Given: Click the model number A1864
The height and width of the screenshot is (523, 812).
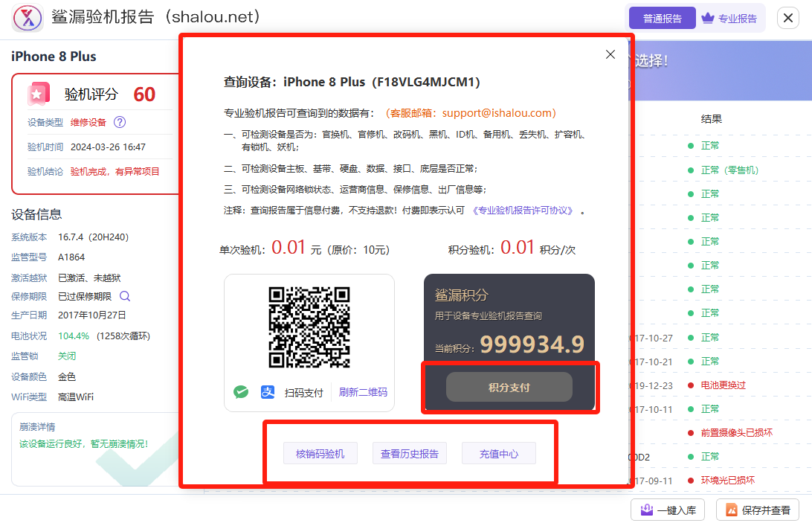Looking at the screenshot, I should pos(71,257).
